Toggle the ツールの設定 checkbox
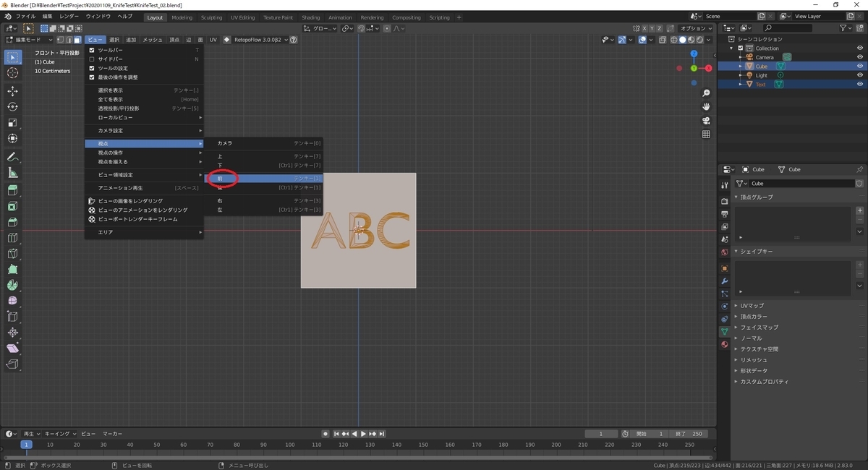This screenshot has height=470, width=868. tap(92, 68)
